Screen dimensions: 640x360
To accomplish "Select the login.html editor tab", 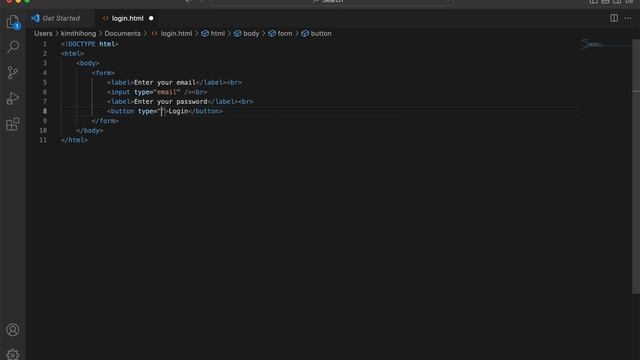I will pos(127,18).
